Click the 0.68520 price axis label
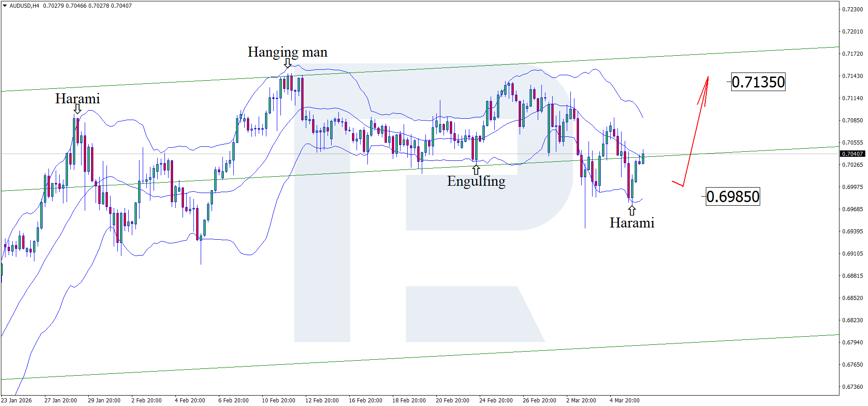Viewport: 868px width, 406px height. pos(852,298)
